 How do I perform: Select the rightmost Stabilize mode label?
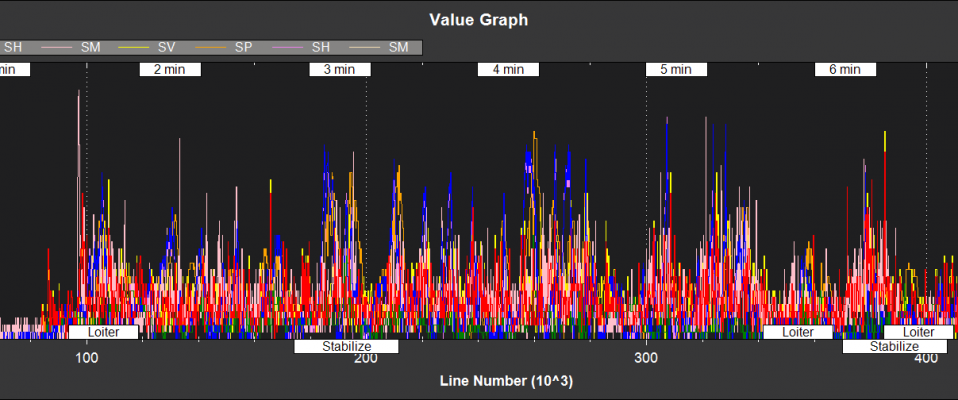tap(893, 347)
